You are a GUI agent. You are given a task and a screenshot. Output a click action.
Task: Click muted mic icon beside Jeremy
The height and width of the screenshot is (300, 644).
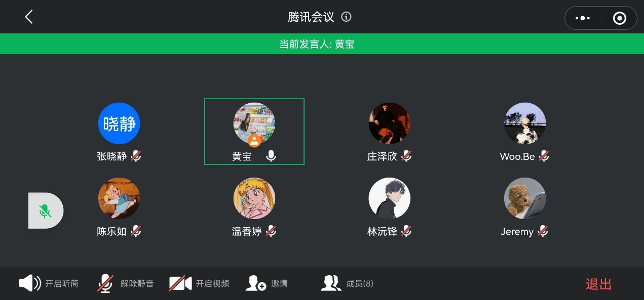point(543,231)
